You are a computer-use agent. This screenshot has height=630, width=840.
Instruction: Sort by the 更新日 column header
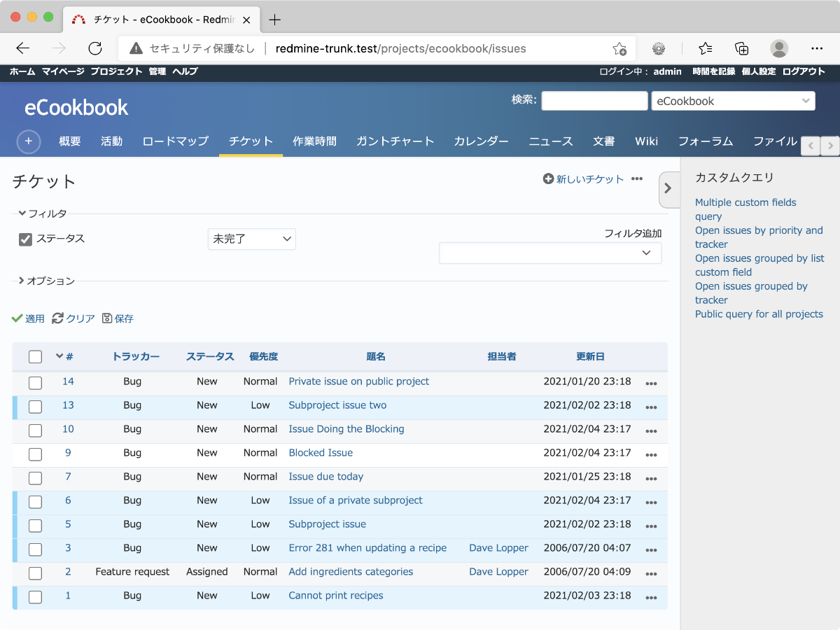click(590, 356)
